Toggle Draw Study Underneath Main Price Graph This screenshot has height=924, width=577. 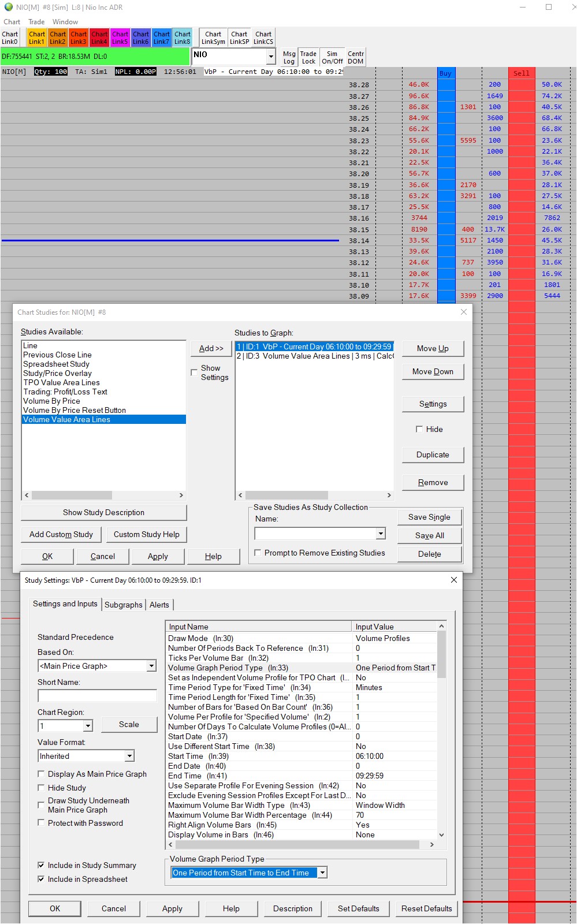tap(41, 805)
